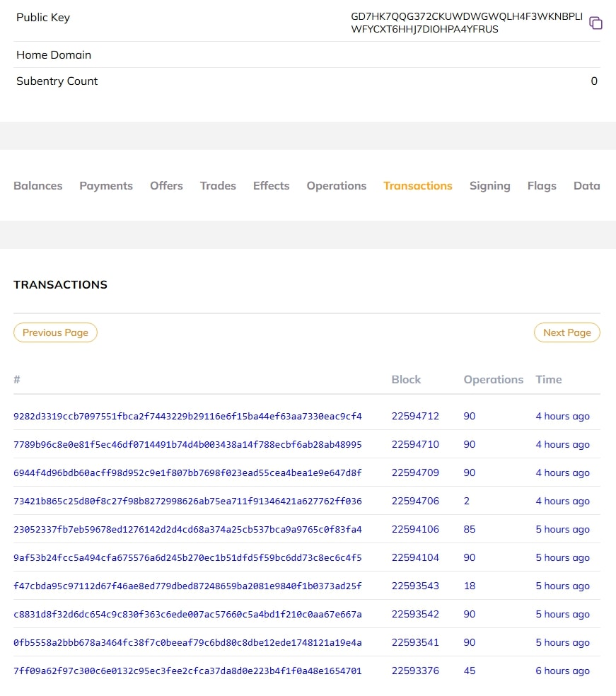Open transaction hash starting c8831d8f32d6

(187, 615)
